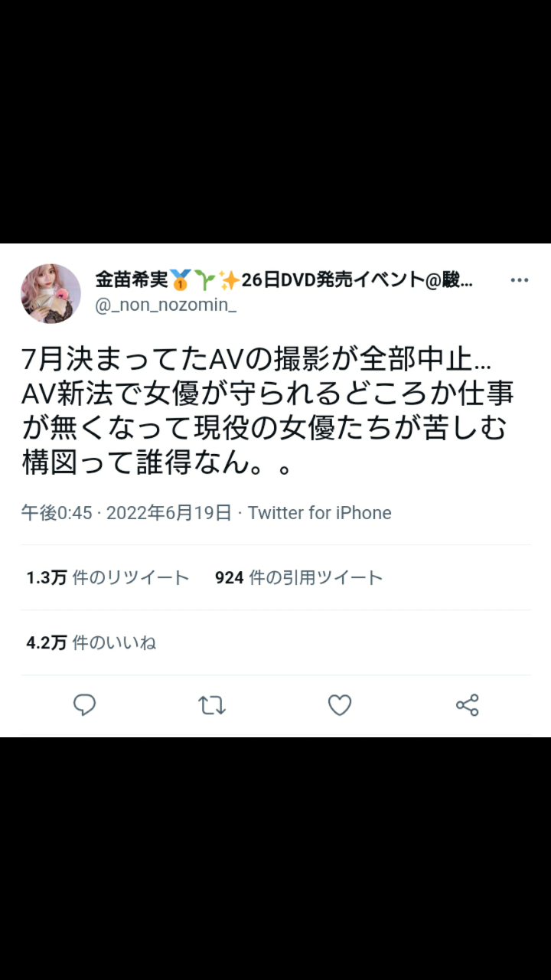
Task: Tap the reply speech bubble icon
Action: (84, 704)
